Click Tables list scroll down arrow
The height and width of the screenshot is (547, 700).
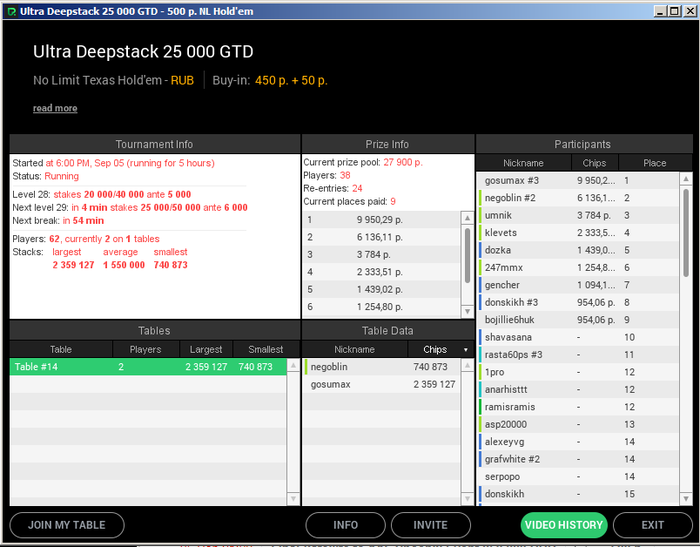(293, 498)
